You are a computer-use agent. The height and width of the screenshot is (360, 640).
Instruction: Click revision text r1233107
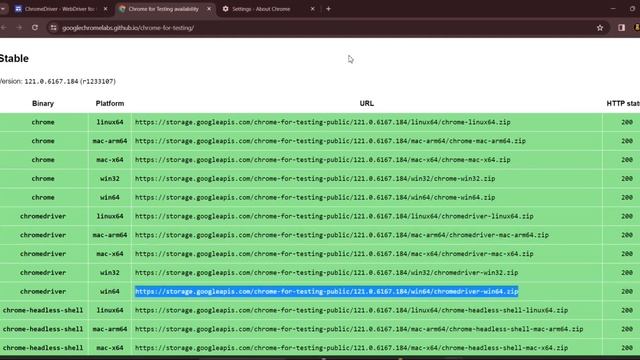pos(98,81)
